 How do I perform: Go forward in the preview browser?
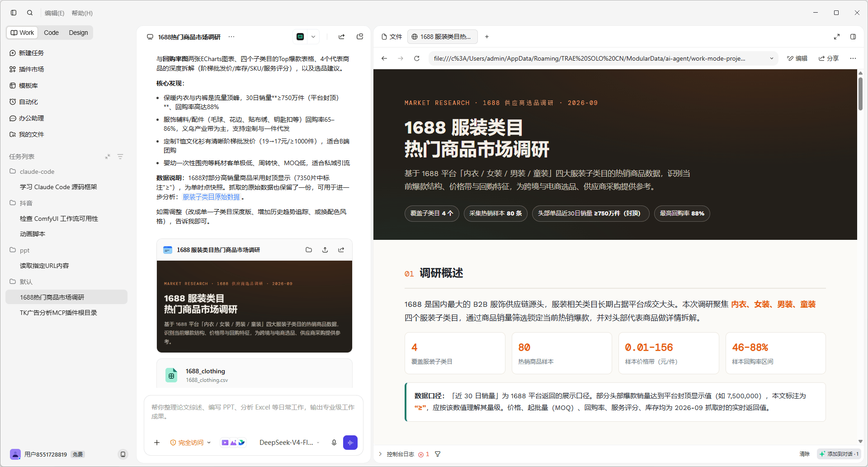(401, 58)
